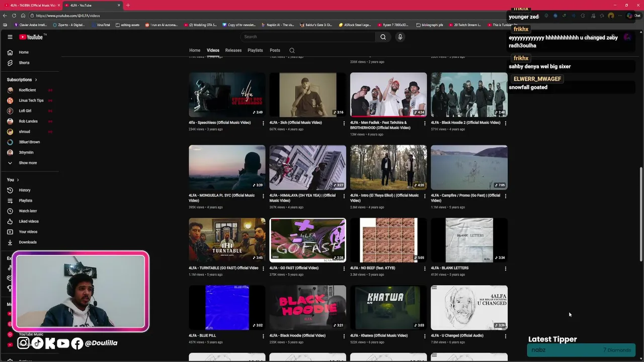Select the channel Videos tab

213,50
